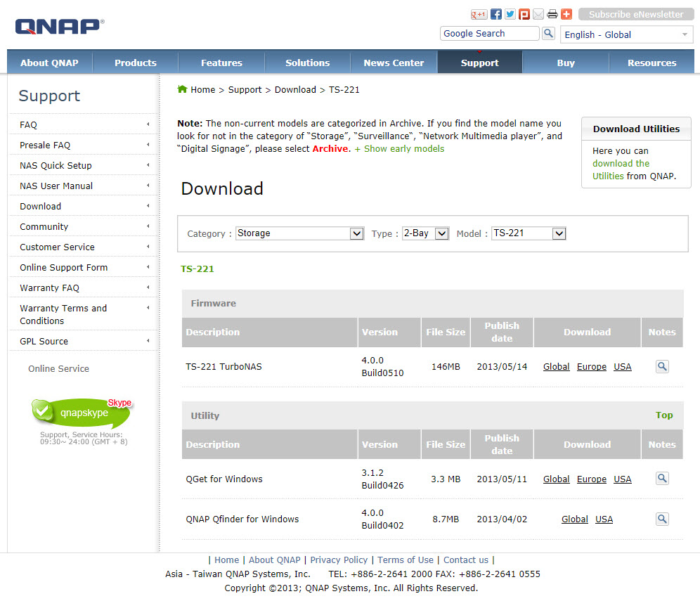Click footer Terms of Use link

point(406,560)
